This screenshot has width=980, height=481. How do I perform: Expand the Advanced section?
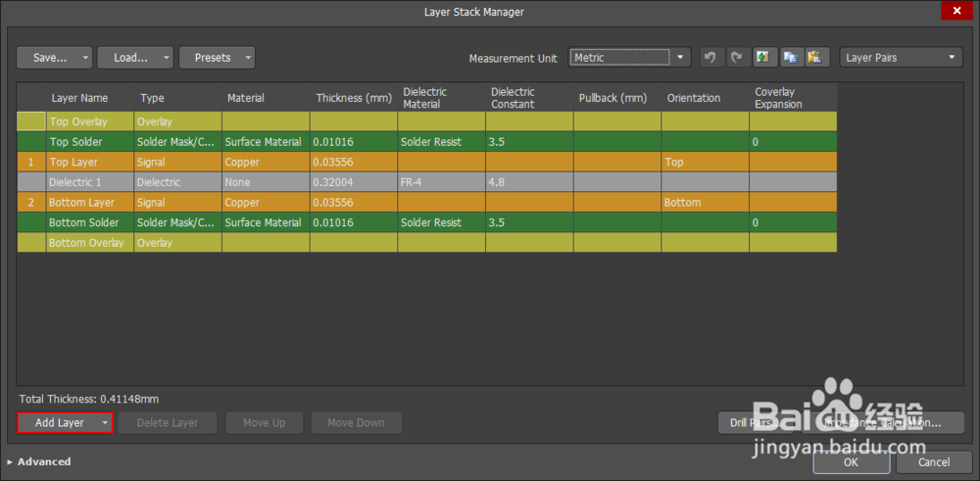[39, 461]
